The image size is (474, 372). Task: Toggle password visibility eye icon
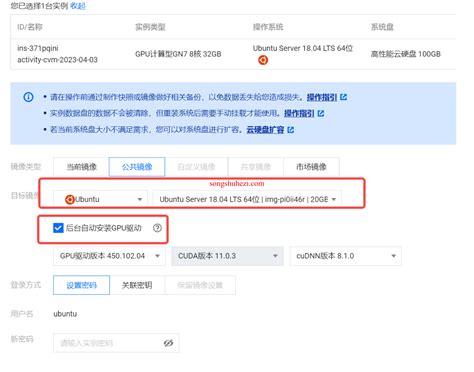click(168, 343)
